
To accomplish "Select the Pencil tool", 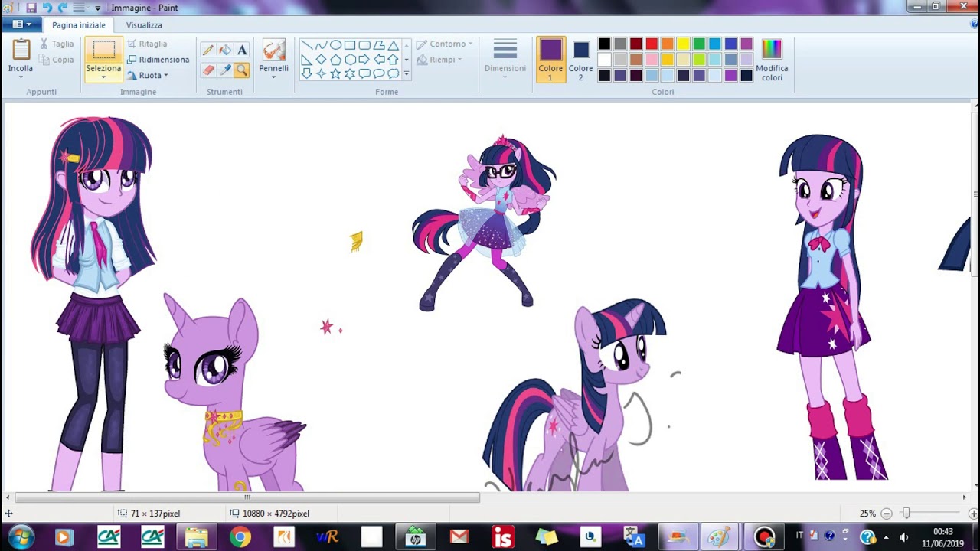I will pos(208,50).
